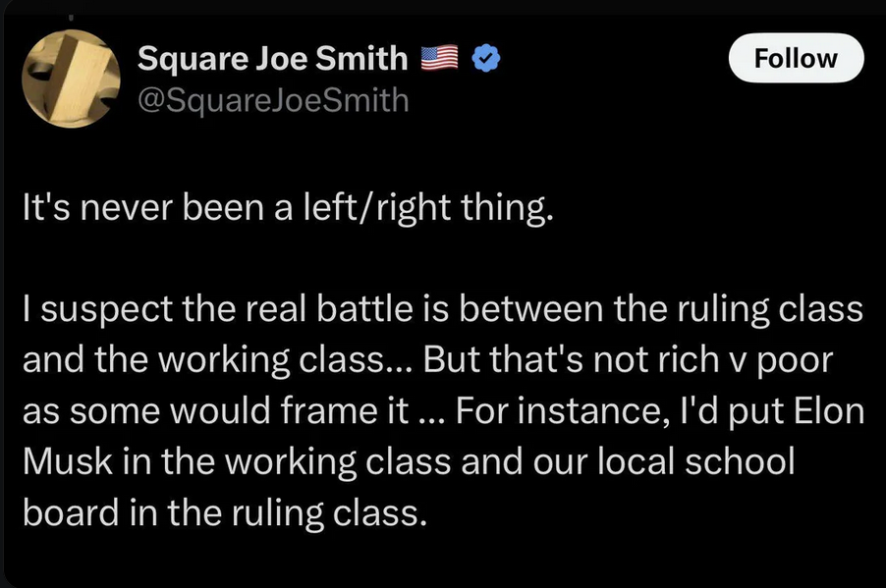Screen dimensions: 886x588
Task: Follow Square Joe Smith
Action: click(796, 58)
